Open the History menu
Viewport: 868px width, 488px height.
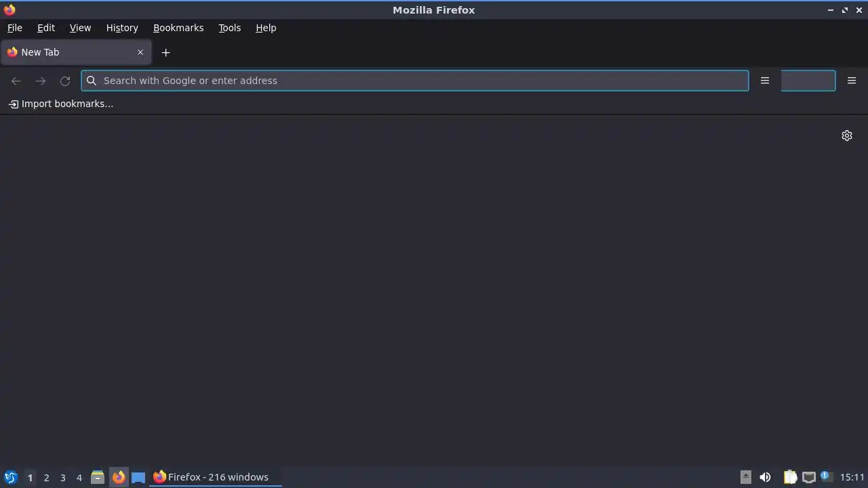pyautogui.click(x=122, y=28)
